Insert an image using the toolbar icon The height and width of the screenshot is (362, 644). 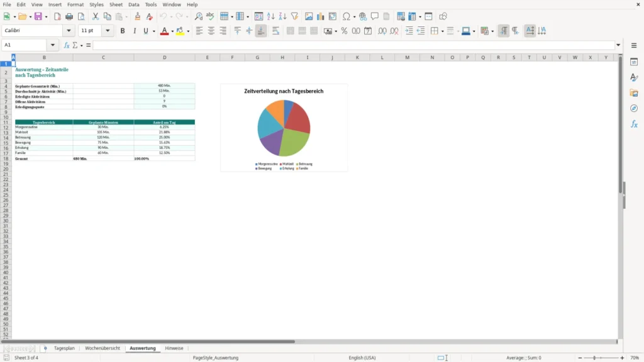pos(309,16)
